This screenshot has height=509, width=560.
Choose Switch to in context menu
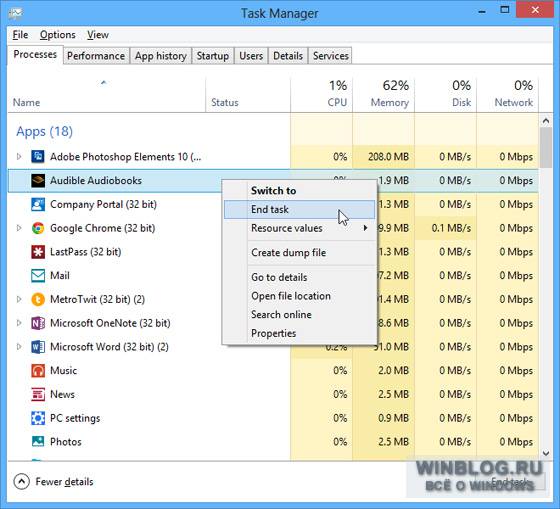pos(300,190)
